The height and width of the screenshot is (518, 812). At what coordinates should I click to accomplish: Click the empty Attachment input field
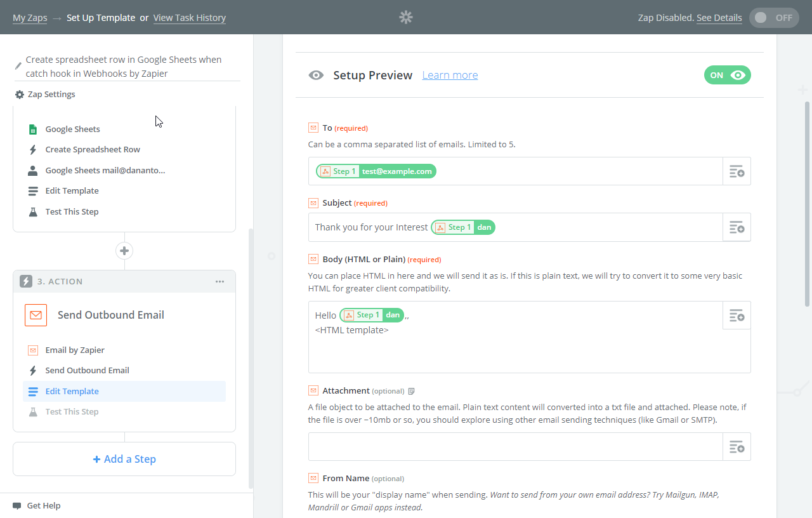click(x=516, y=447)
